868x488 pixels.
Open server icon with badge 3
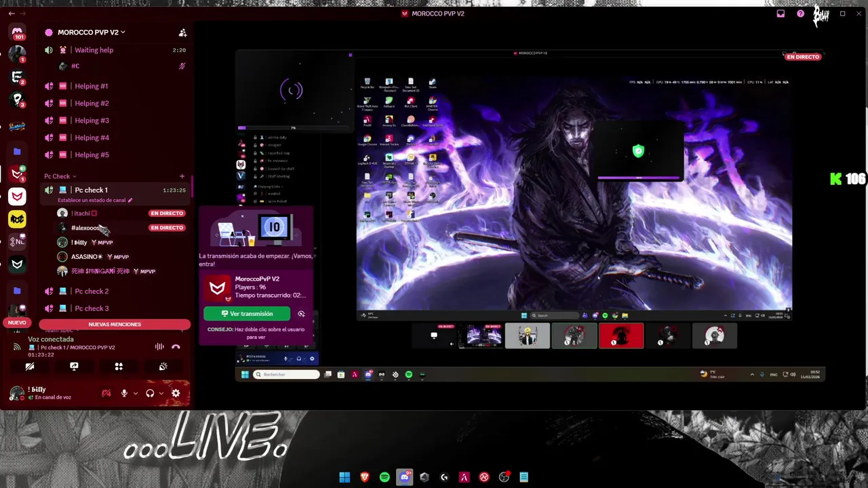17,100
